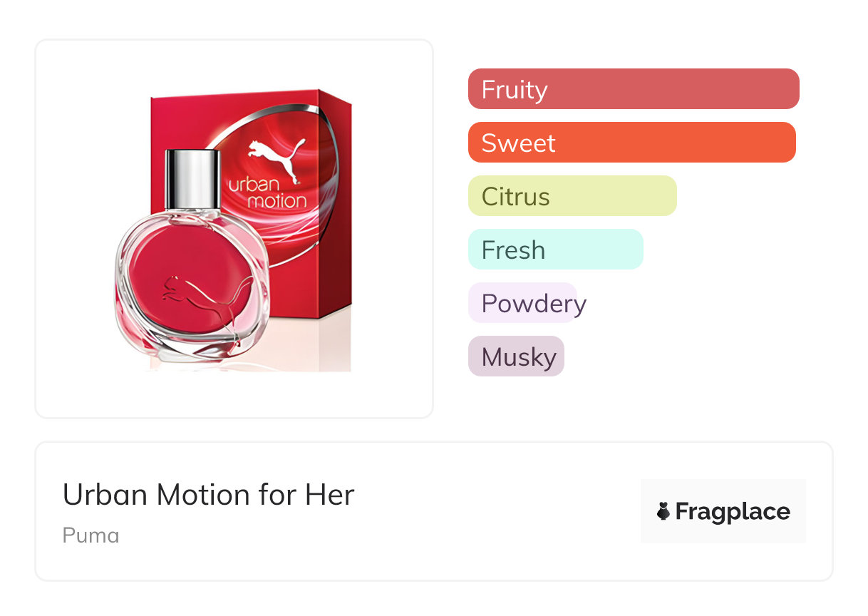
Task: Click the Fragplace bottle icon
Action: (x=663, y=511)
